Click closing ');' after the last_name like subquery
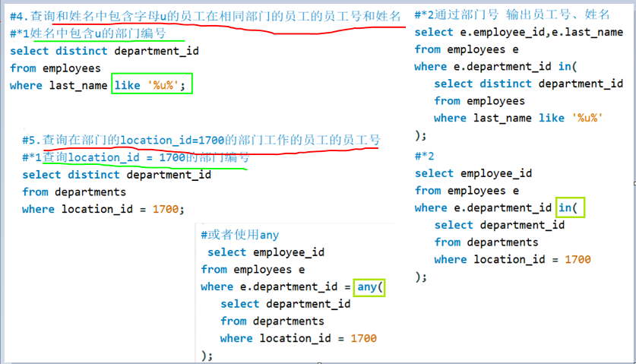The height and width of the screenshot is (364, 636). click(420, 135)
